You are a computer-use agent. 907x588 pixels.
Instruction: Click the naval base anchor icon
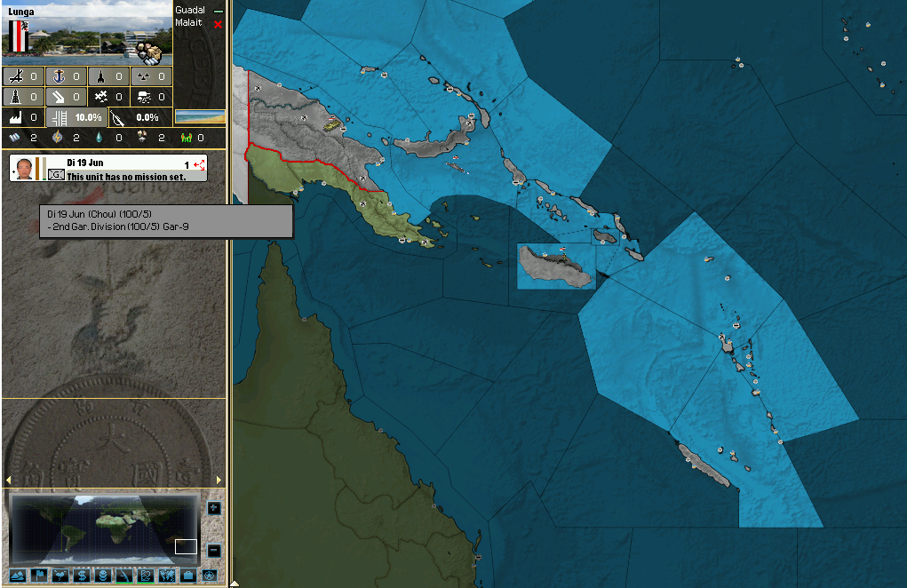click(x=60, y=76)
